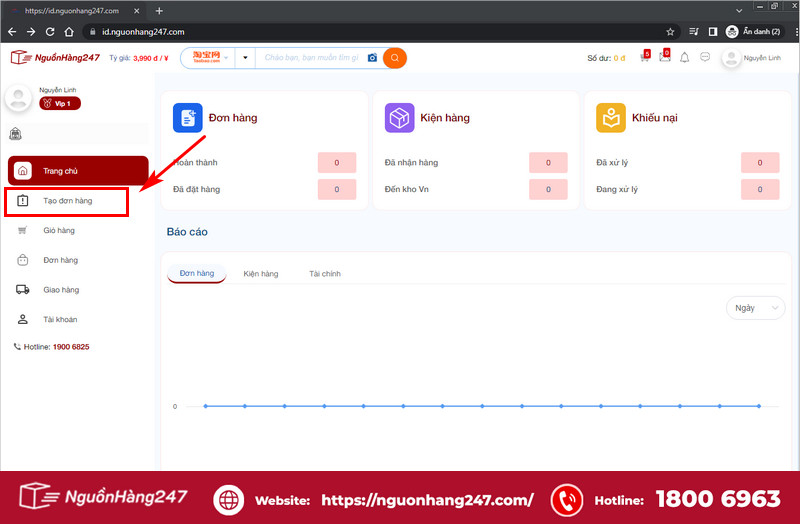Click the orange search button
This screenshot has height=524, width=800.
(395, 58)
